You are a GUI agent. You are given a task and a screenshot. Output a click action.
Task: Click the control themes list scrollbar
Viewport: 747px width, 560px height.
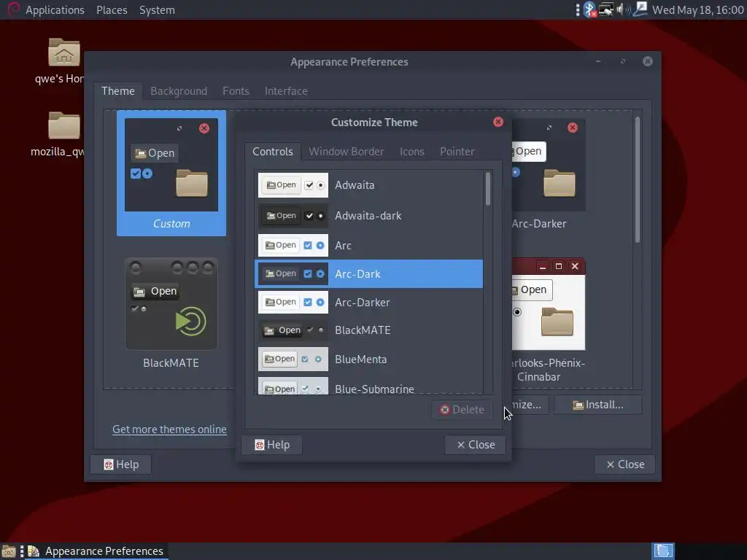point(488,189)
